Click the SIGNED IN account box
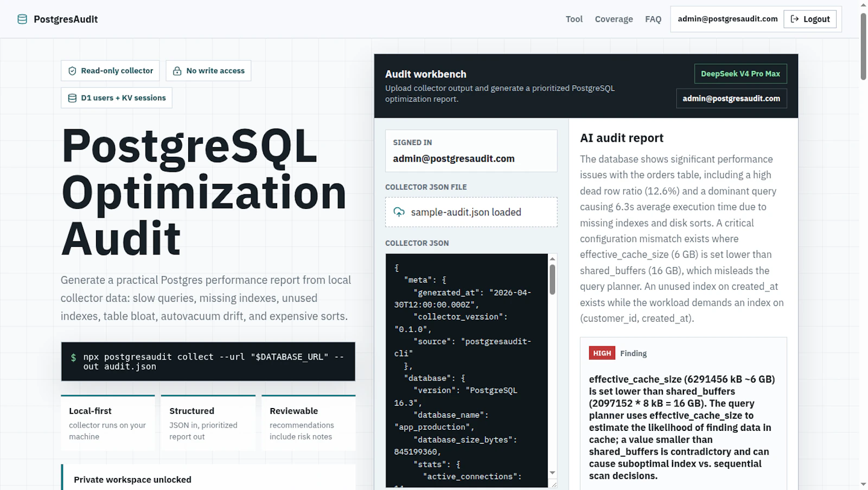868x490 pixels. point(471,151)
